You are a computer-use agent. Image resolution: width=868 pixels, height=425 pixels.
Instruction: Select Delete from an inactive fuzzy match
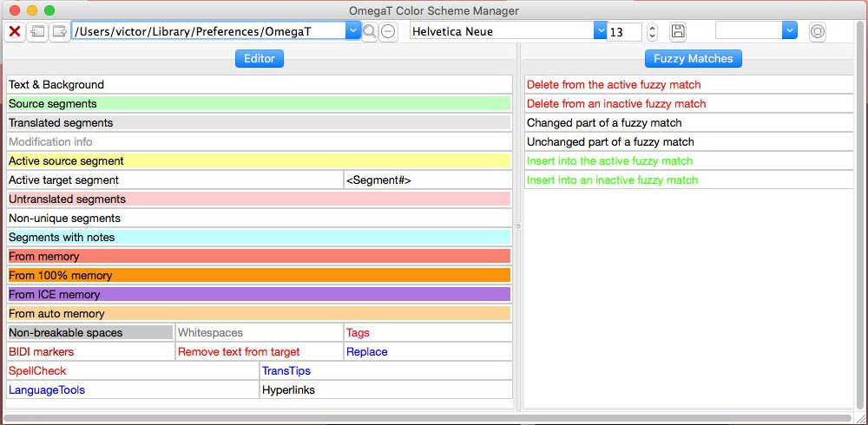tap(689, 103)
